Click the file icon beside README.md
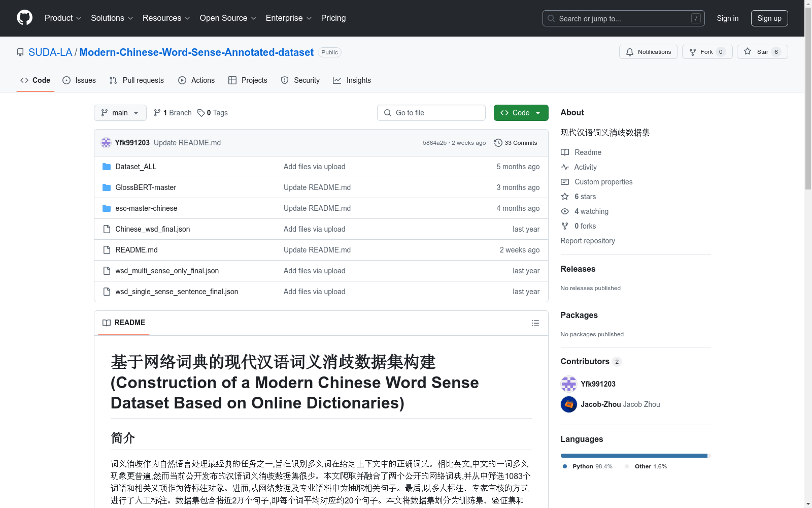 pos(107,250)
